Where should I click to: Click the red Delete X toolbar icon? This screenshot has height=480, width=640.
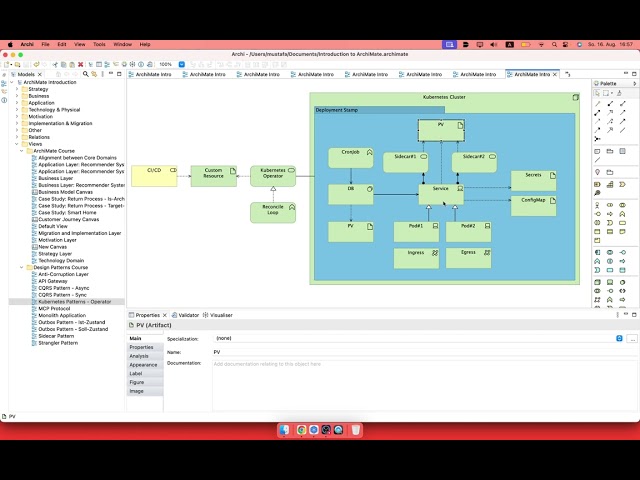click(x=80, y=64)
